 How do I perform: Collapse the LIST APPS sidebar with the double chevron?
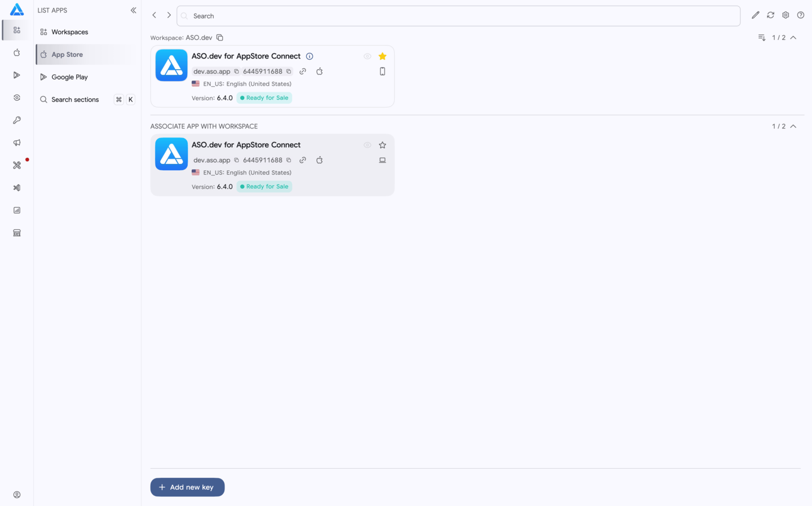point(134,10)
